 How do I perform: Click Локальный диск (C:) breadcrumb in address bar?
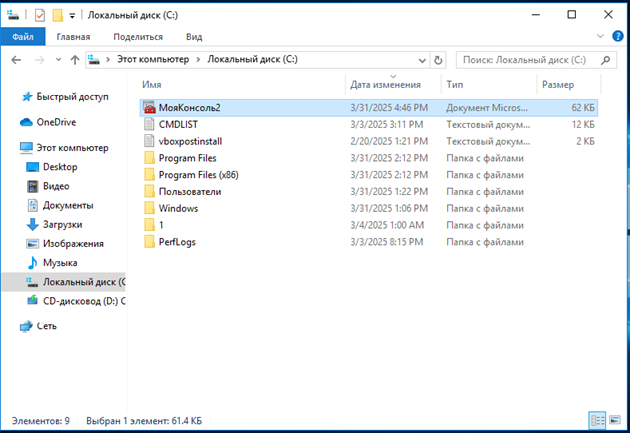tap(252, 59)
